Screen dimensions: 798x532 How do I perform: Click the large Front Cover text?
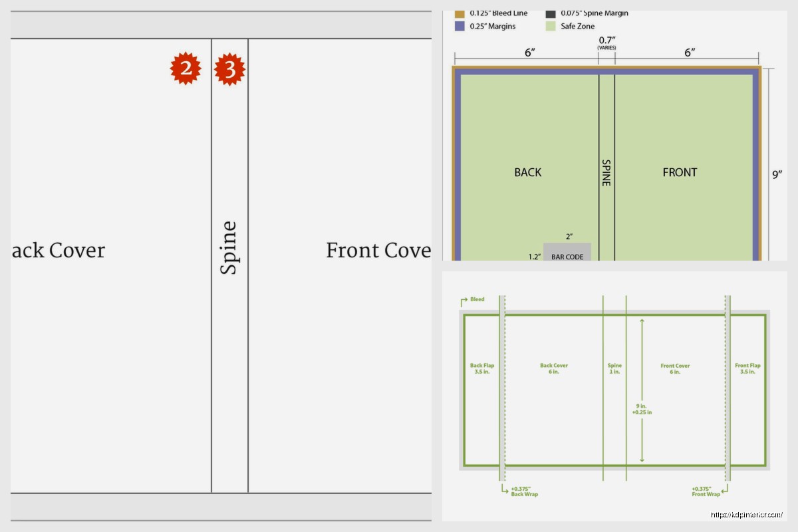(x=378, y=251)
